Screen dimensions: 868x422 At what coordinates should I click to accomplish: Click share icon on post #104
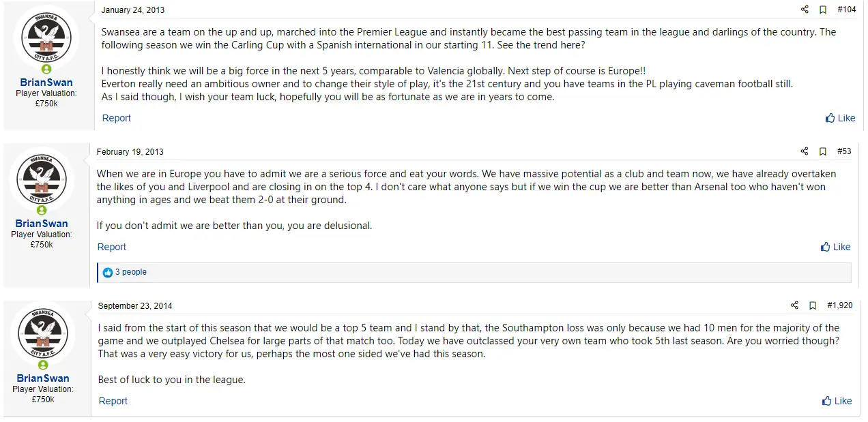point(805,10)
